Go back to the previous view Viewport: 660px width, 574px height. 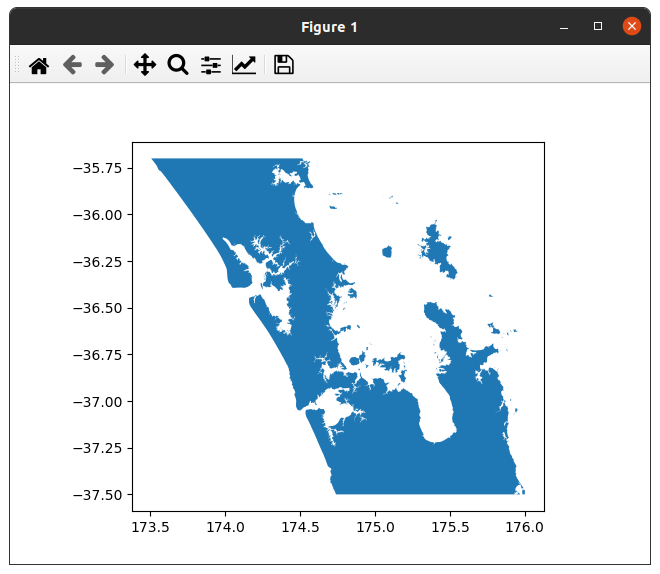click(x=72, y=65)
